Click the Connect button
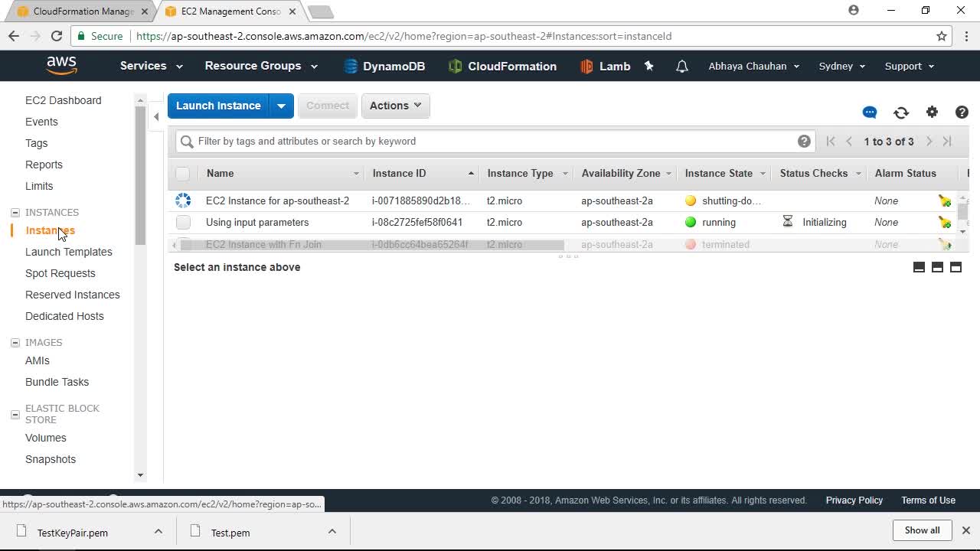 [x=328, y=106]
